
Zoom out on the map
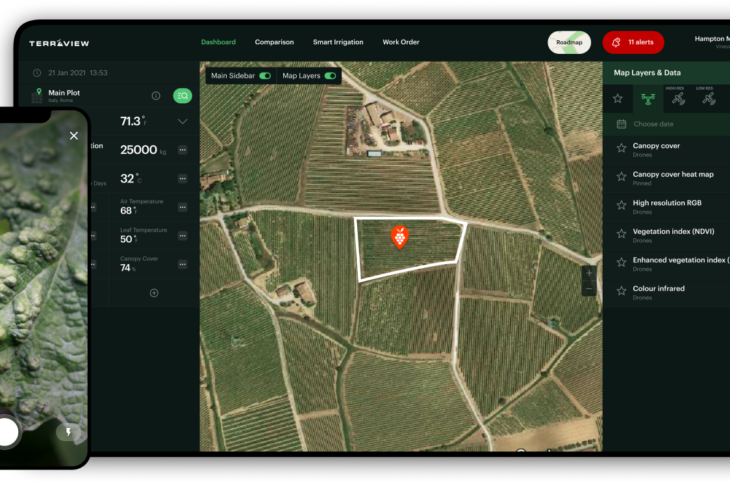point(589,289)
